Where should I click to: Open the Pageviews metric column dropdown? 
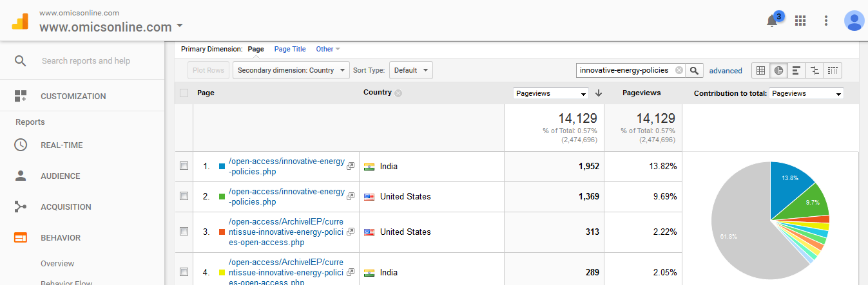point(551,93)
